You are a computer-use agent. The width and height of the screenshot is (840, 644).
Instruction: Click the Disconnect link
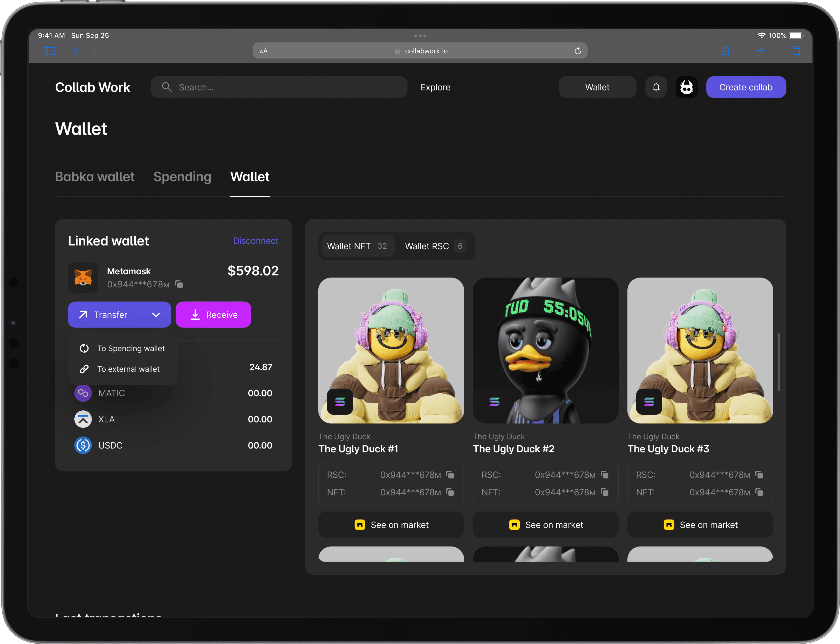pyautogui.click(x=256, y=241)
